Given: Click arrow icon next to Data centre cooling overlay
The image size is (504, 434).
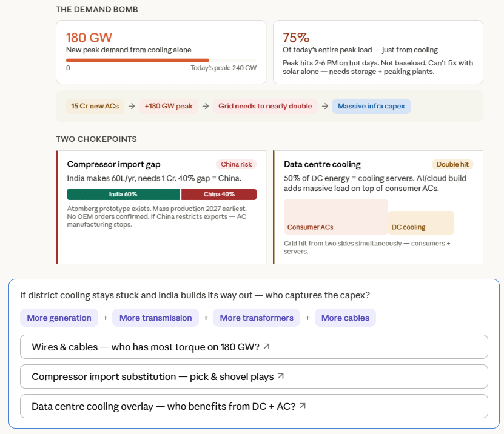Looking at the screenshot, I should pyautogui.click(x=303, y=406).
